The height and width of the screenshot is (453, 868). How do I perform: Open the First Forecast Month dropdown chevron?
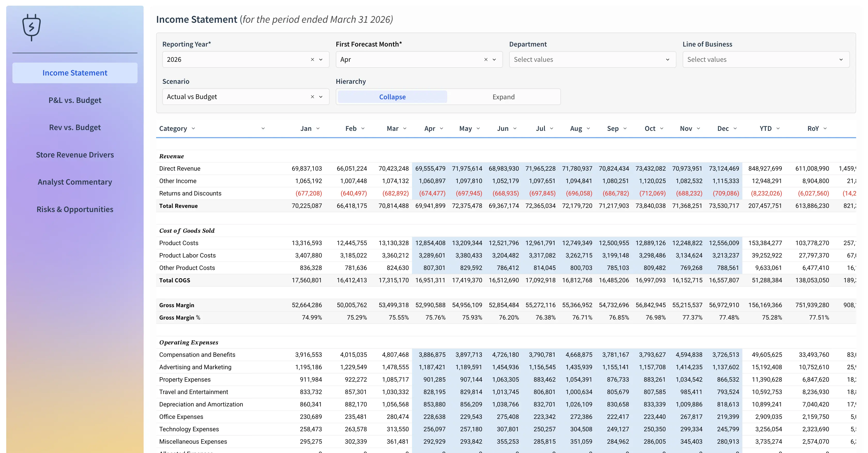pyautogui.click(x=494, y=59)
